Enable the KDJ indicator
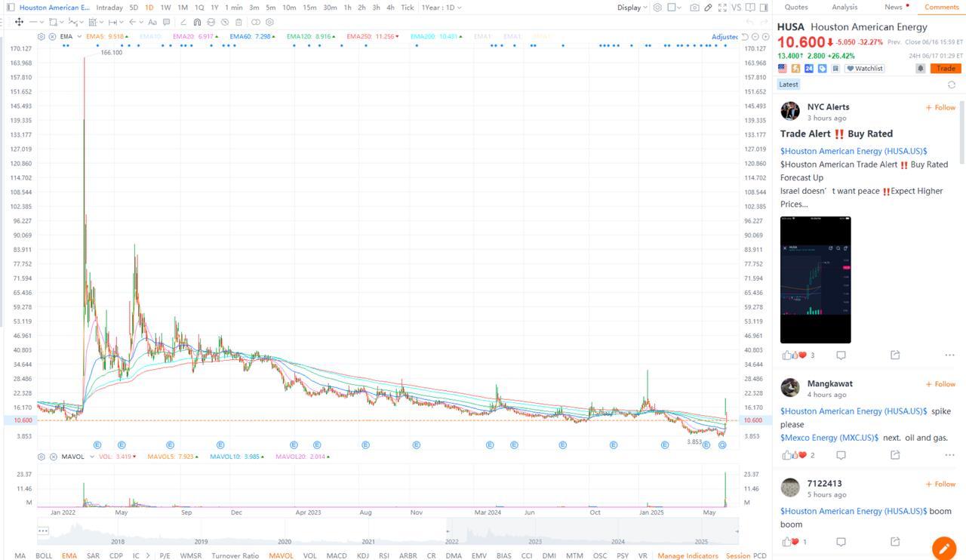 coord(363,555)
